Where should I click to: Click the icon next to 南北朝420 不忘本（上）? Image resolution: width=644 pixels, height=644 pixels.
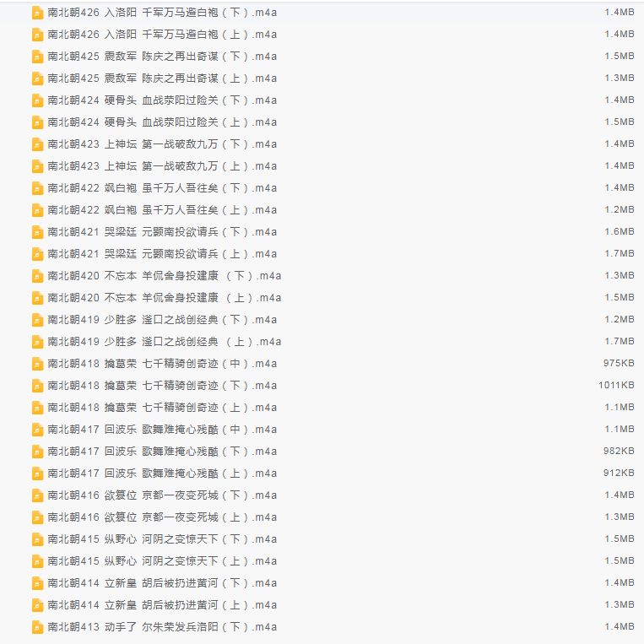[37, 298]
